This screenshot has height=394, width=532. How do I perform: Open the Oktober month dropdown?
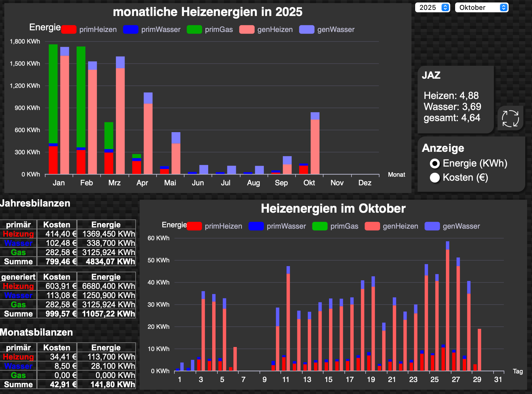point(482,7)
